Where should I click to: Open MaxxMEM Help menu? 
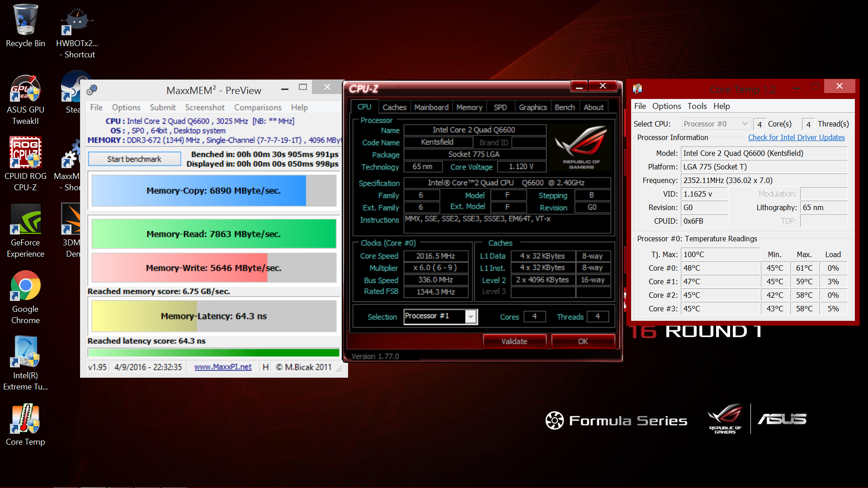point(299,107)
